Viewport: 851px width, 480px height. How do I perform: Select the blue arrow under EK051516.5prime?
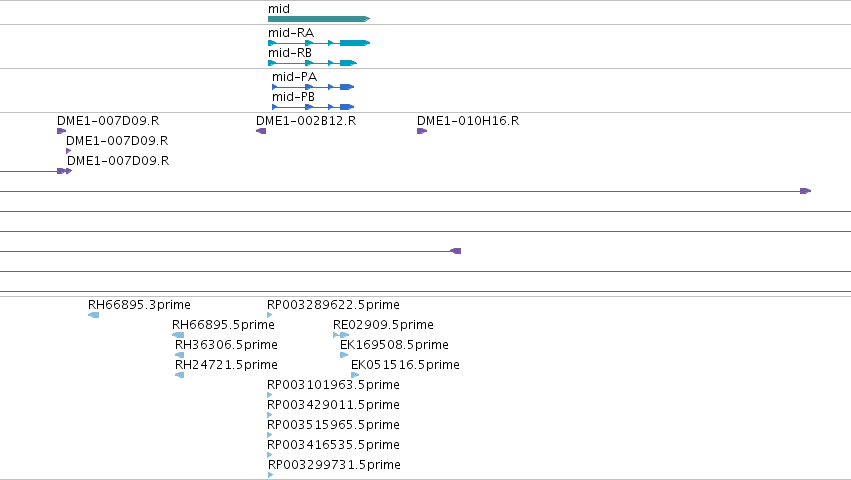(x=355, y=375)
